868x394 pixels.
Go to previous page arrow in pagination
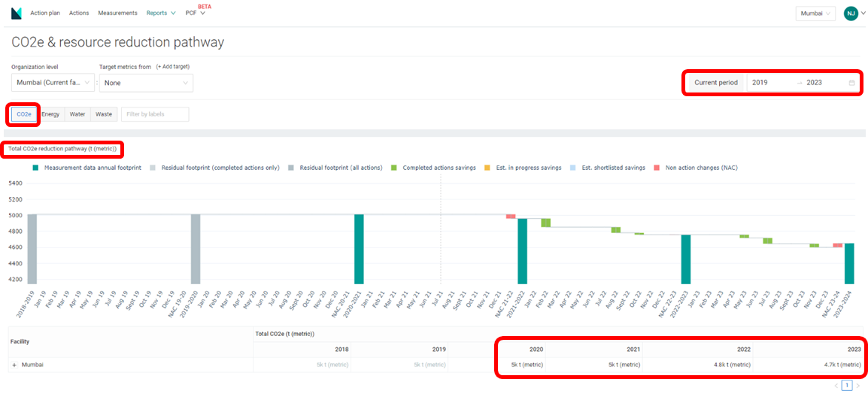point(836,385)
